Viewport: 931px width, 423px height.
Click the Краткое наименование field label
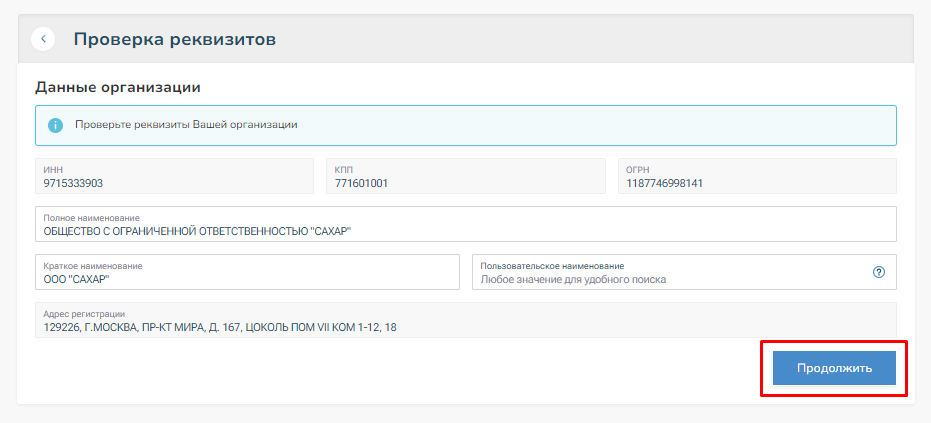coord(93,266)
